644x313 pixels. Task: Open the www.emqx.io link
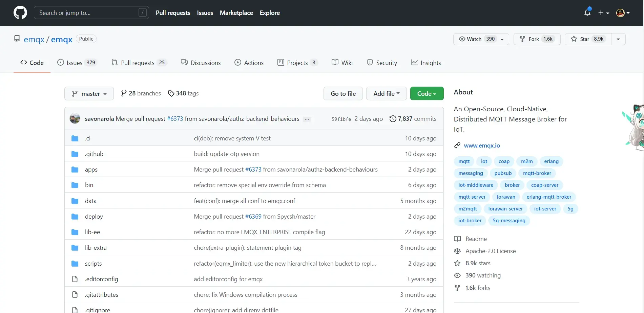tap(482, 146)
